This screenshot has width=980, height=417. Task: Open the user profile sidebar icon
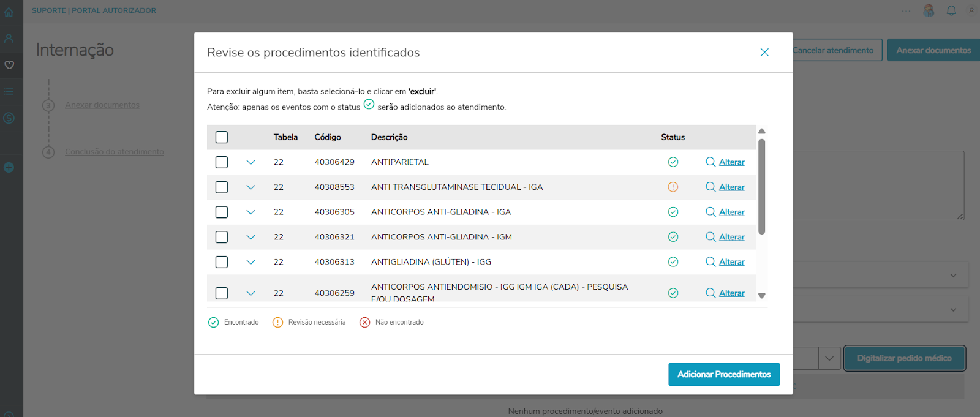point(9,38)
